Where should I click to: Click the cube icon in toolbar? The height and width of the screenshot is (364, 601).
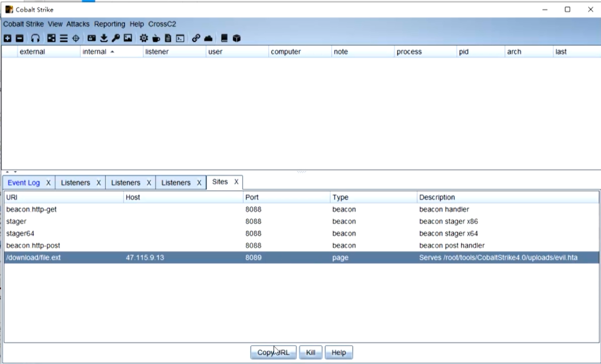tap(237, 38)
